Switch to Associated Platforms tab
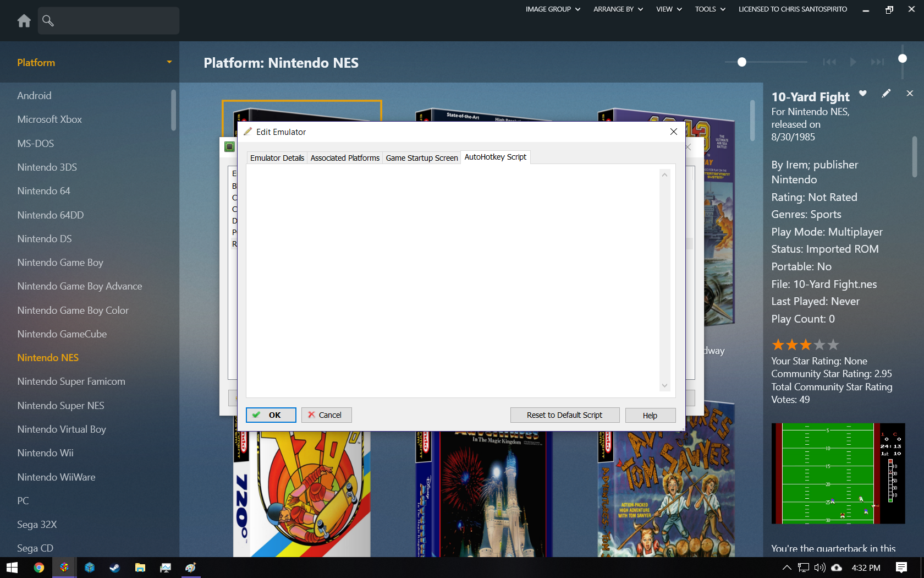The height and width of the screenshot is (578, 924). [x=345, y=158]
